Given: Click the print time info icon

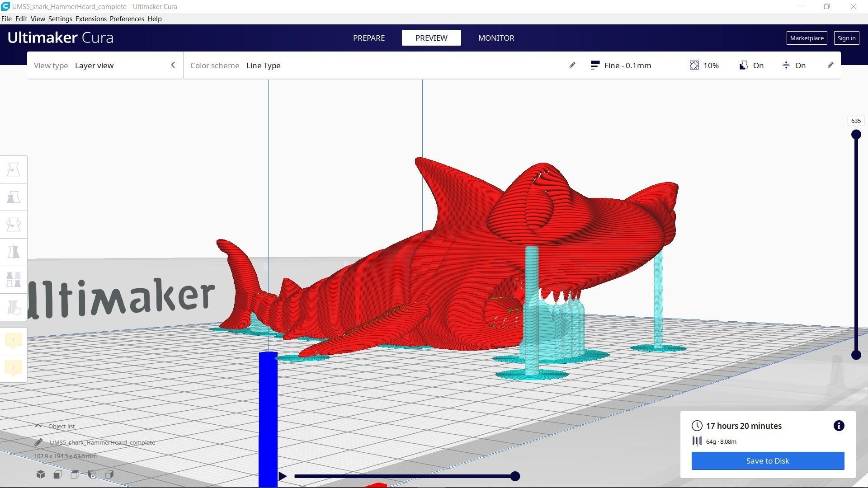Looking at the screenshot, I should (839, 426).
